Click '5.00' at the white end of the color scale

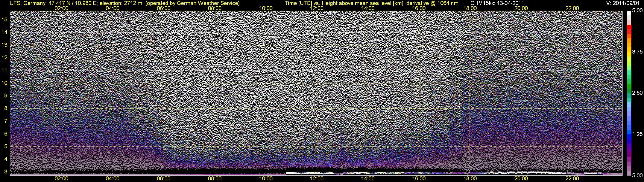[638, 10]
